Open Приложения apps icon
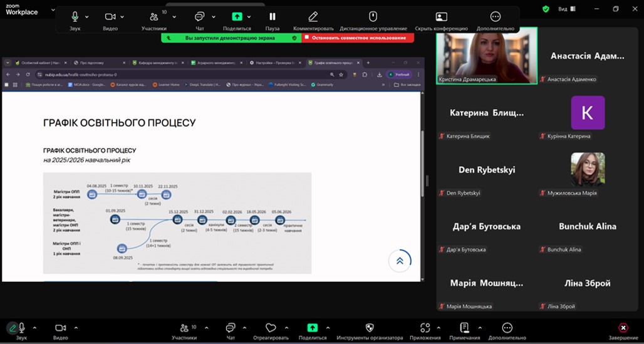 pos(425,328)
